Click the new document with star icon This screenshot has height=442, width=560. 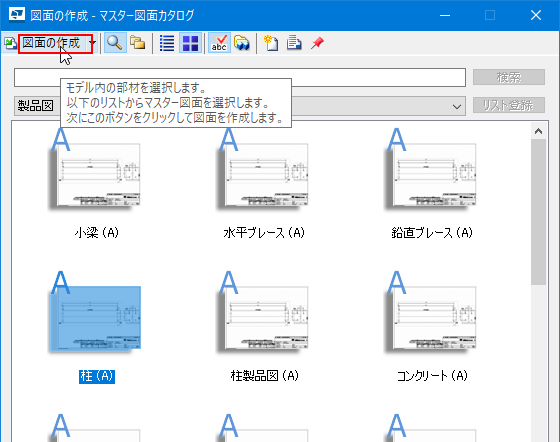(271, 43)
